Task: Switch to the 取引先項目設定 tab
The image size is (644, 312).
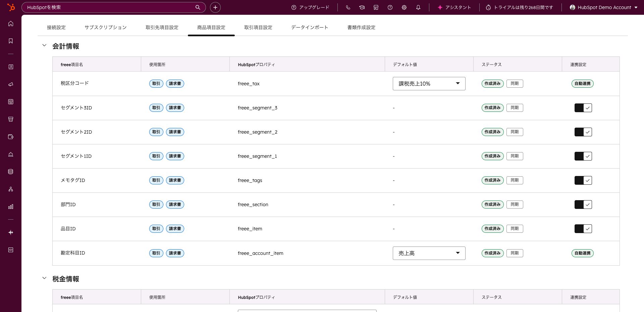Action: 162,28
